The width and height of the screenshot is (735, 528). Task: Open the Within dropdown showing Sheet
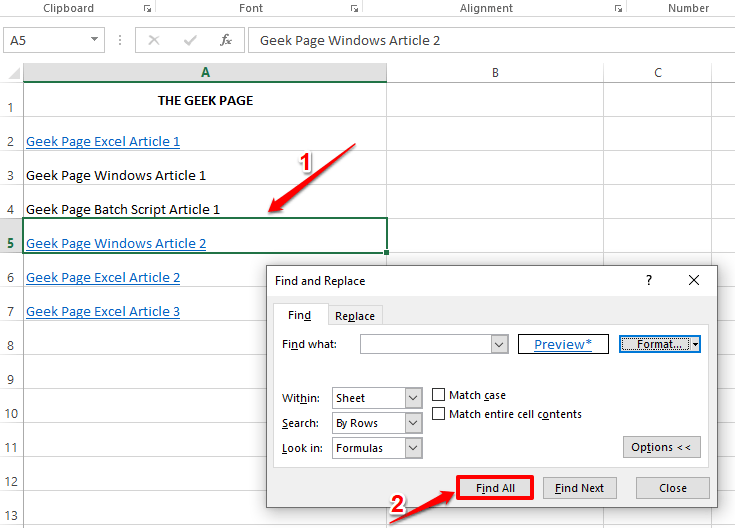click(x=413, y=398)
